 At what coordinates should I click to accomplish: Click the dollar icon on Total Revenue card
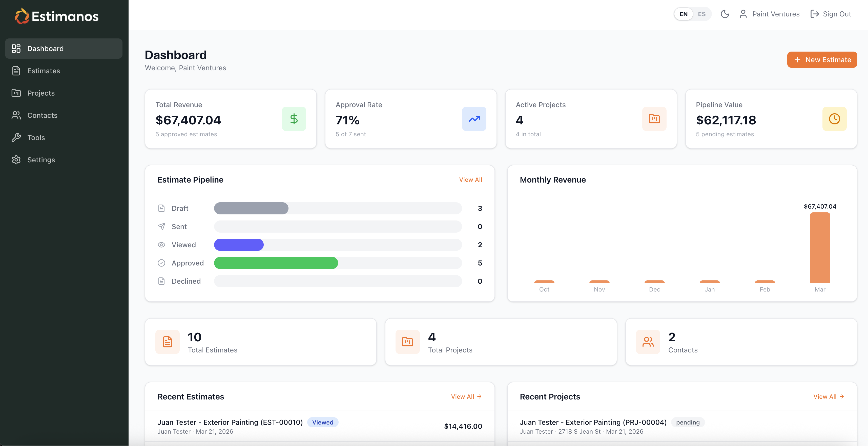pos(294,119)
